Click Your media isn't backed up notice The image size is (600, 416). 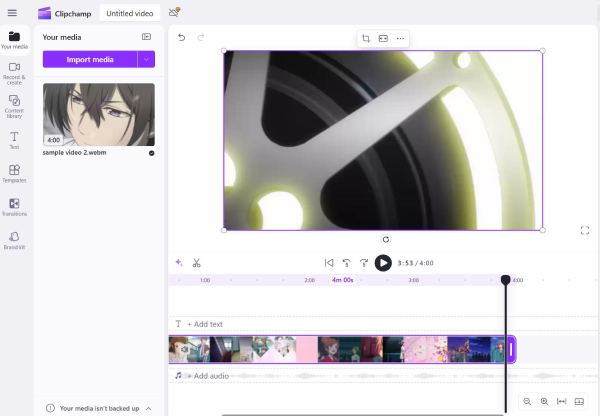pyautogui.click(x=99, y=408)
